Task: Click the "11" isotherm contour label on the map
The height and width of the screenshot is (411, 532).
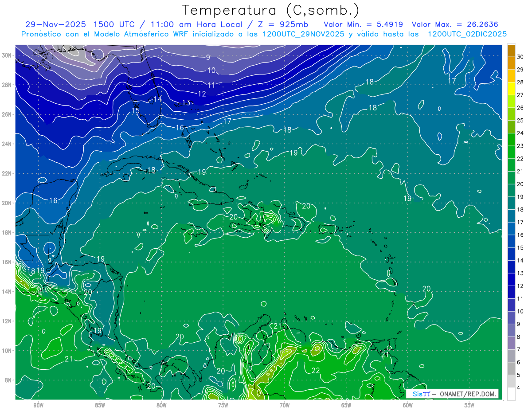Action: (x=211, y=85)
